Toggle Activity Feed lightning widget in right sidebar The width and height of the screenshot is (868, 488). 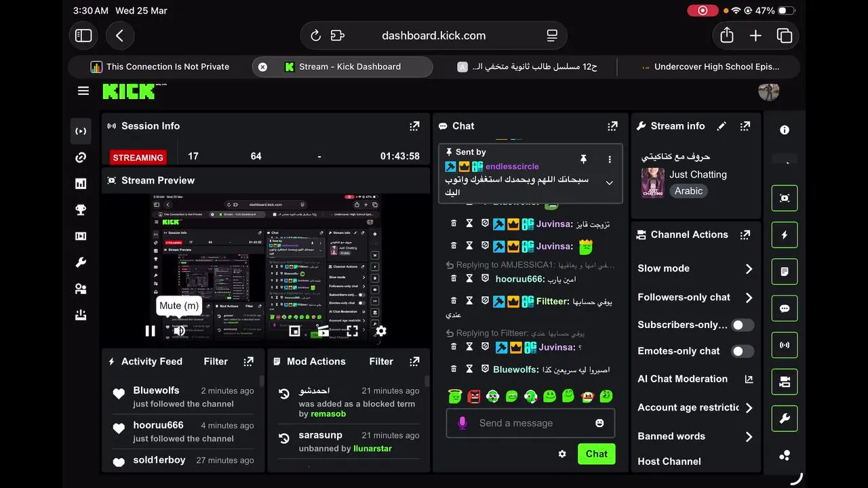785,235
